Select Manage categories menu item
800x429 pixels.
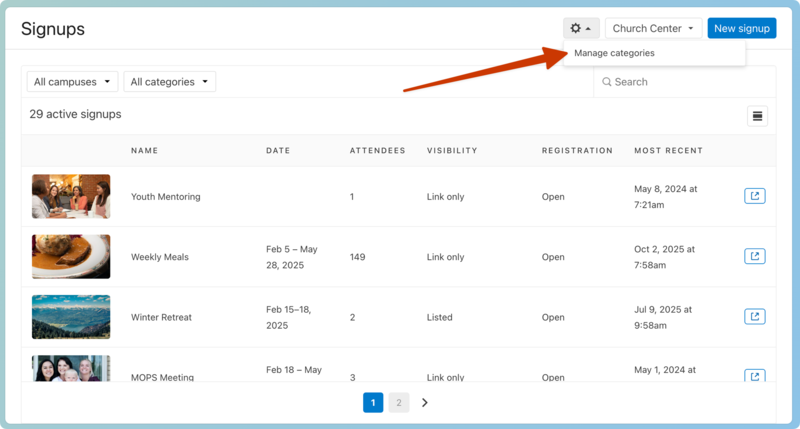[x=614, y=53]
